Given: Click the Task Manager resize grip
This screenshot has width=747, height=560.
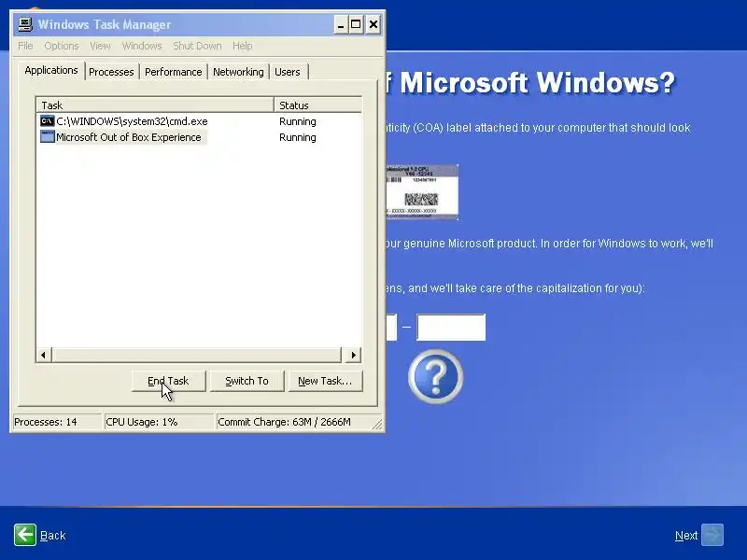Looking at the screenshot, I should pyautogui.click(x=377, y=424).
